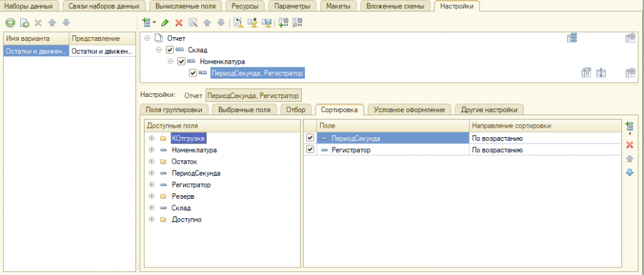
Task: Expand the КОтгрузке folder in available fields
Action: point(151,138)
